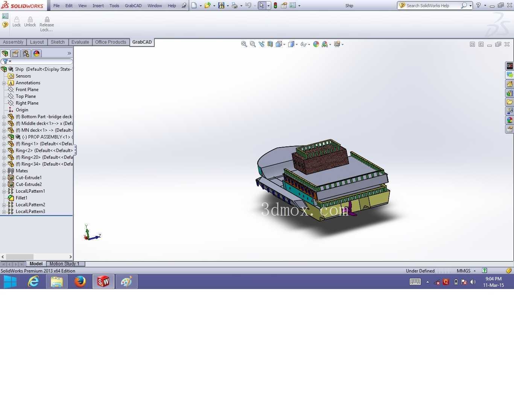Image resolution: width=514 pixels, height=420 pixels.
Task: Expand the Annotations tree node
Action: tap(4, 83)
